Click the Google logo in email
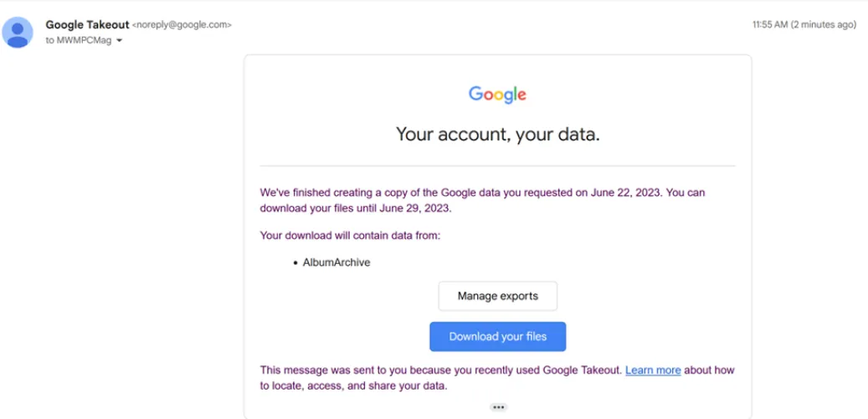868x419 pixels. click(497, 94)
